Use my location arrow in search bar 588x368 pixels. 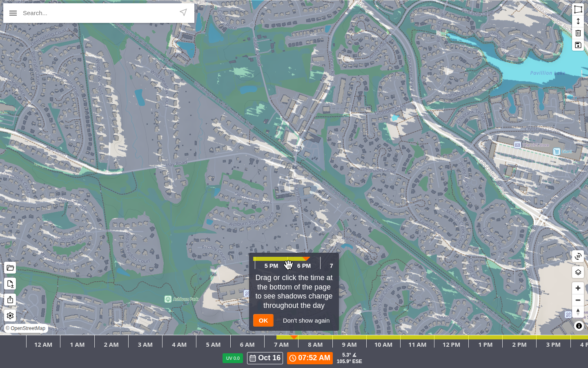(183, 13)
